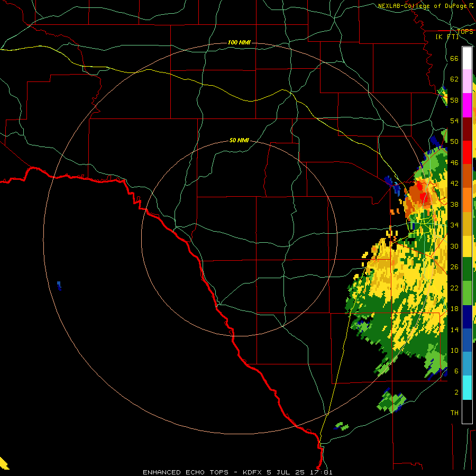
Task: Pick the bright yellow legend swatch
Action: coord(467,246)
